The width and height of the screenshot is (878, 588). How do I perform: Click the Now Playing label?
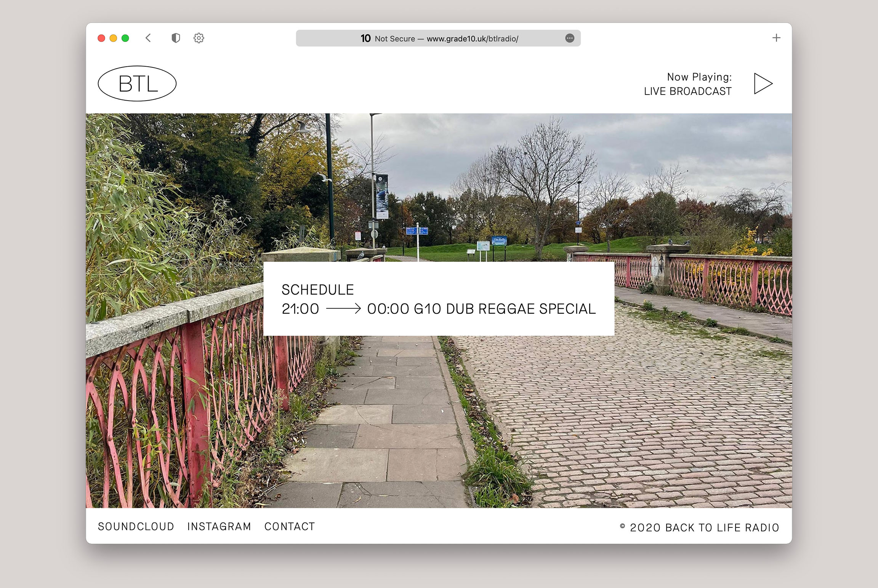699,77
